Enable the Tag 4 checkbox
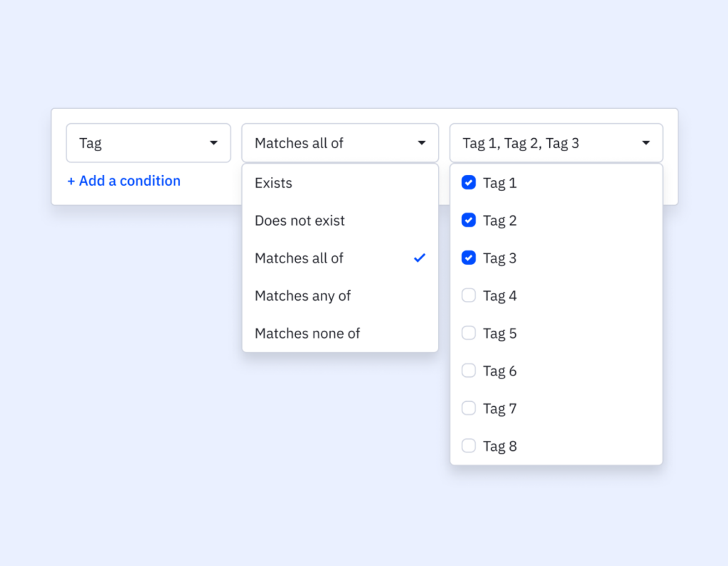 (x=468, y=295)
